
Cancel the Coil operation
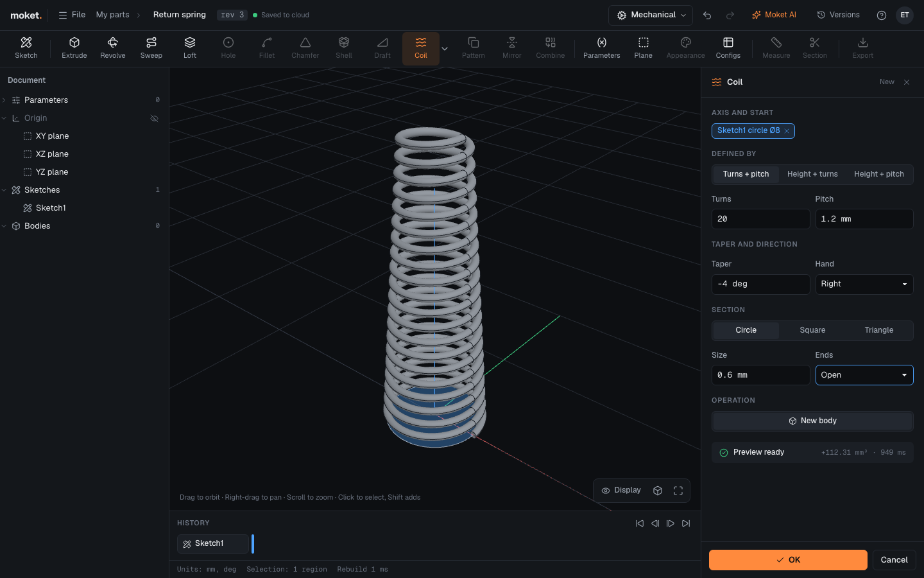[x=894, y=560]
